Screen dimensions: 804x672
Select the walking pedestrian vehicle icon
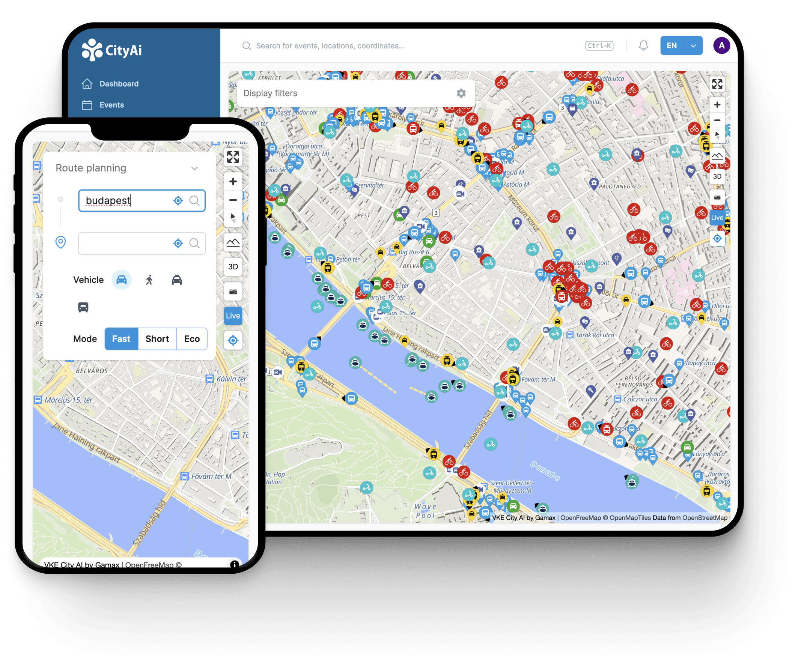(148, 280)
